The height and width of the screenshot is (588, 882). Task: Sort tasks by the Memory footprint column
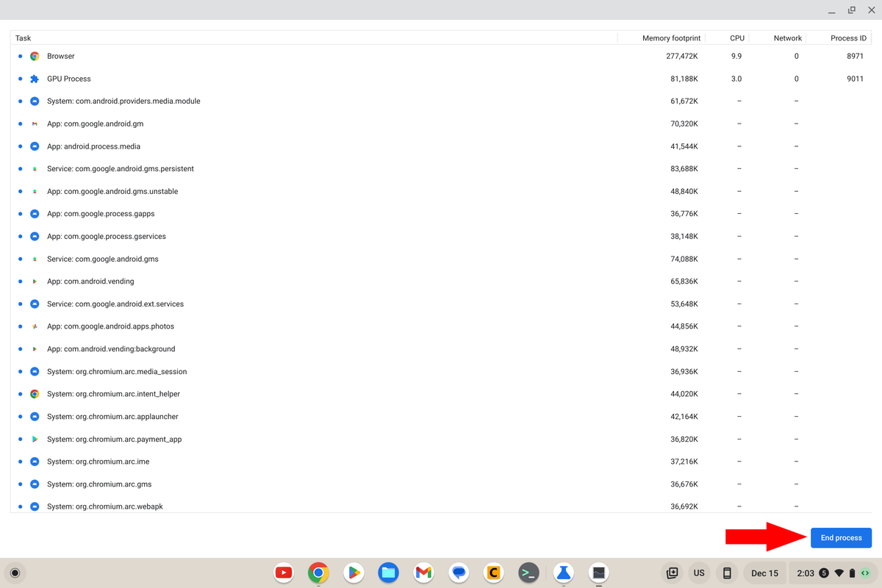point(671,37)
